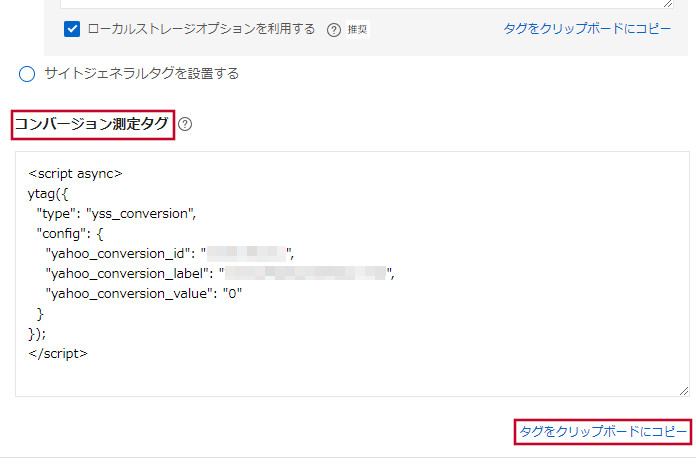Click the resize grip of the conversion tag textarea
Viewport: 696px width, 476px height.
point(684,391)
